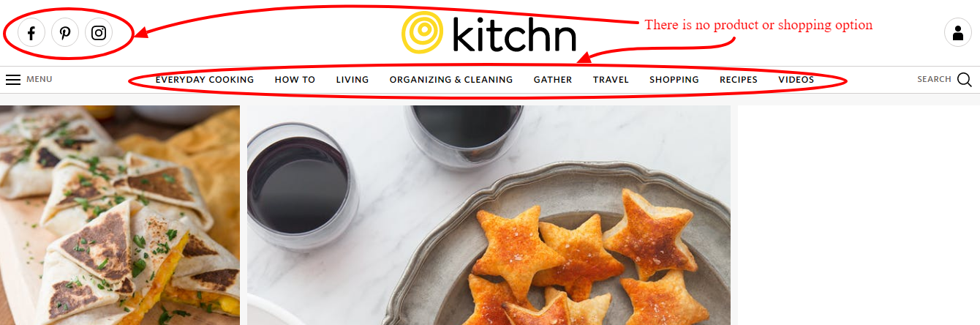The height and width of the screenshot is (325, 980).
Task: Open the Instagram social icon
Action: click(x=99, y=33)
